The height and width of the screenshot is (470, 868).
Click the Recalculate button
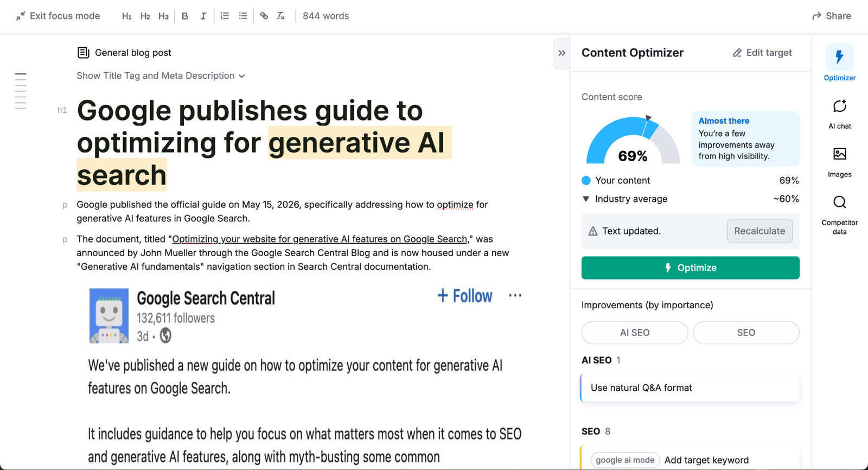pyautogui.click(x=759, y=231)
